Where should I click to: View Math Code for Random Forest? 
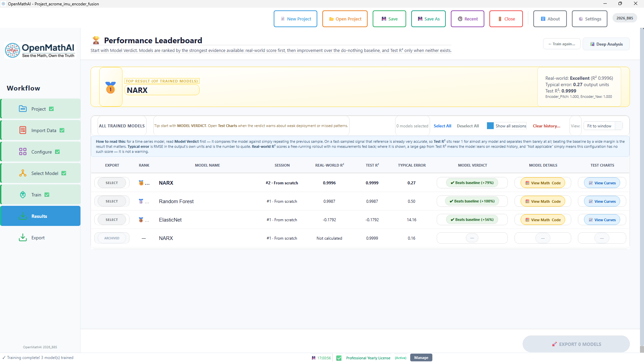[x=543, y=201]
